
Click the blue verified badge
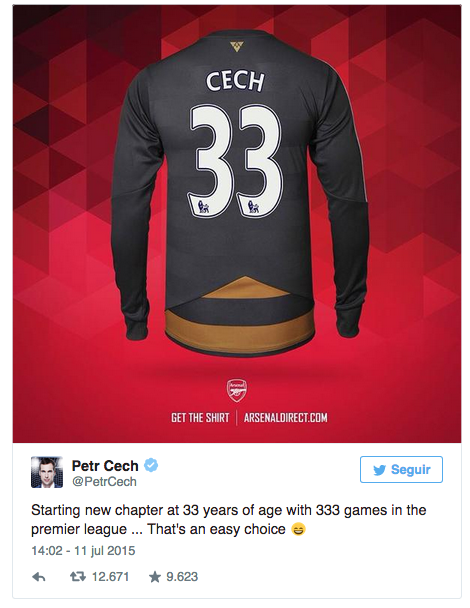[x=151, y=465]
